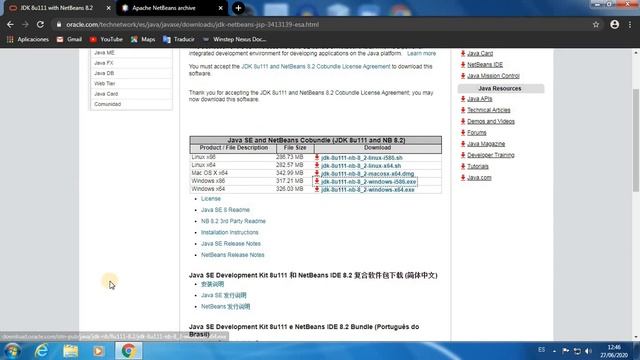The image size is (640, 360).
Task: Click the page's vertical scrollbar thumb
Action: pos(636,140)
